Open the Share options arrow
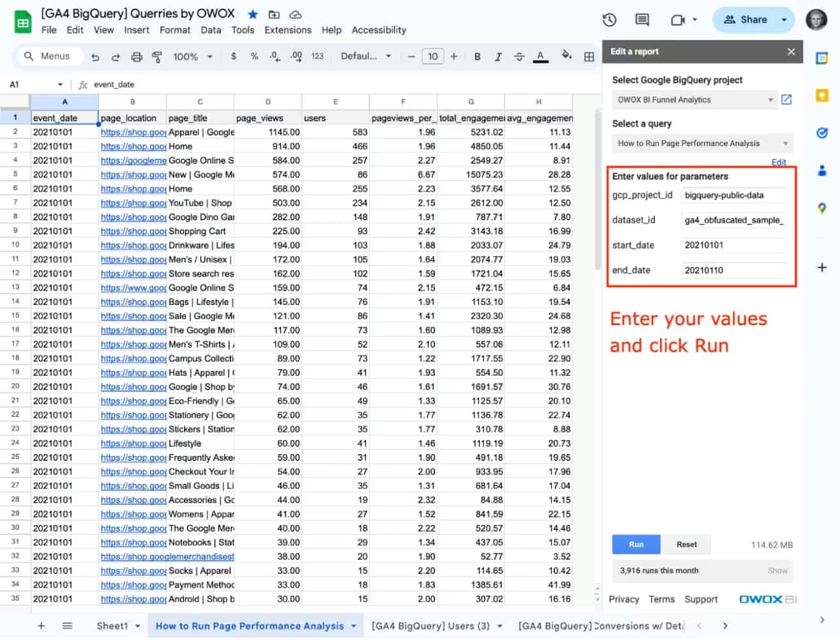The width and height of the screenshot is (840, 640). [783, 20]
